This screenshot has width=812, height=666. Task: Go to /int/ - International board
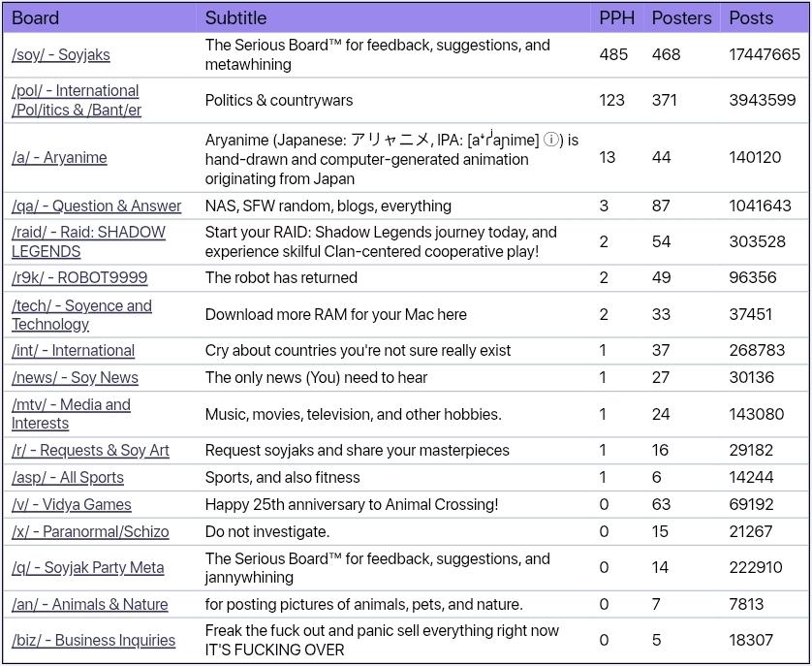73,350
